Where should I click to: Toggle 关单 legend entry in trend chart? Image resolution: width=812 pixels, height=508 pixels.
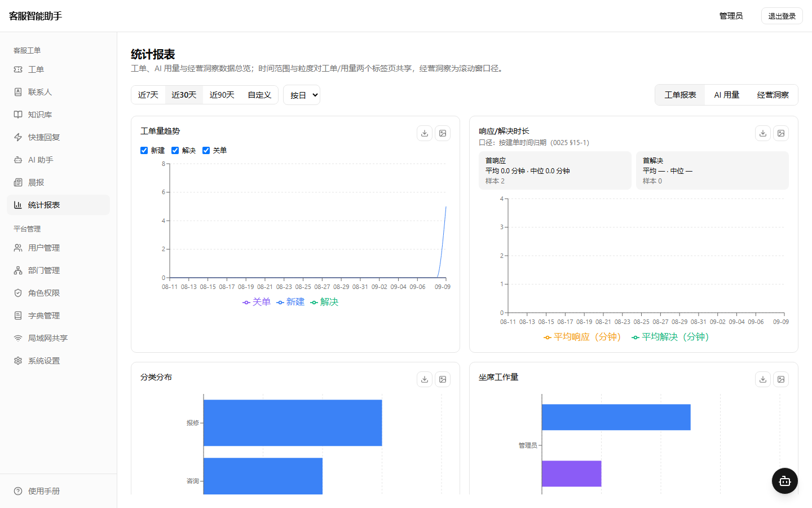pyautogui.click(x=257, y=302)
